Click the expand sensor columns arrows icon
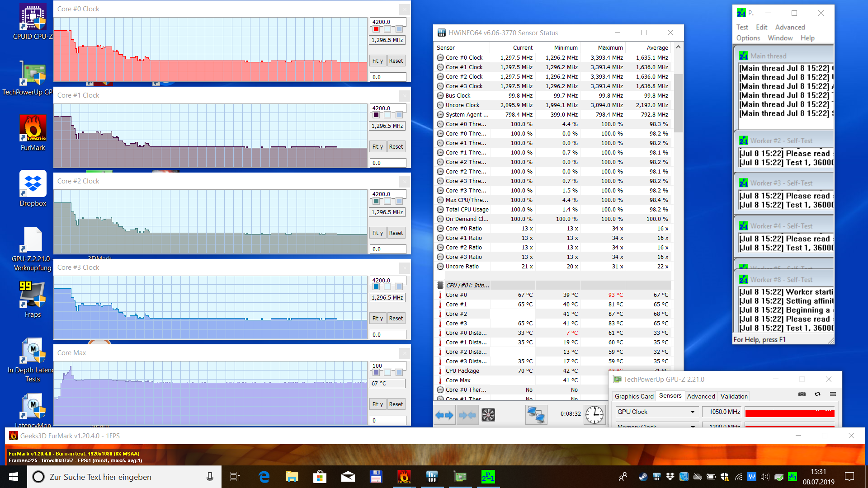Image resolution: width=868 pixels, height=488 pixels. 444,415
